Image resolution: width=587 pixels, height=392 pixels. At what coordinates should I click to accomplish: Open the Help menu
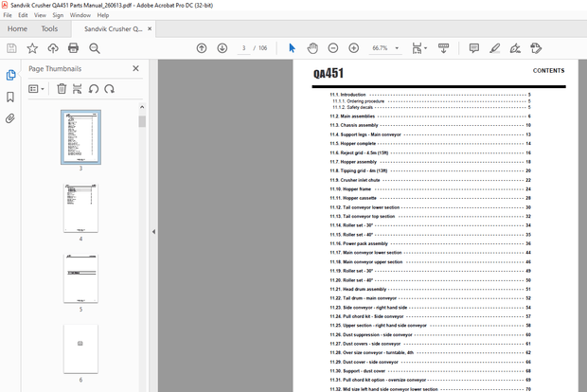click(x=103, y=15)
